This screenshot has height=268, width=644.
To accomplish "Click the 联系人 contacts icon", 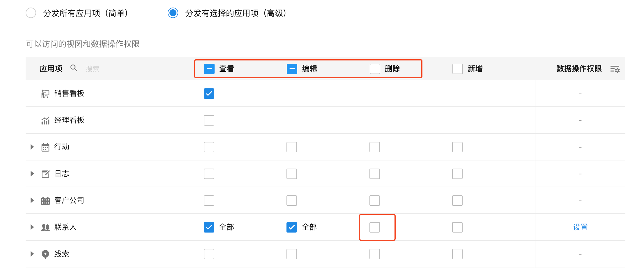I will [x=45, y=227].
